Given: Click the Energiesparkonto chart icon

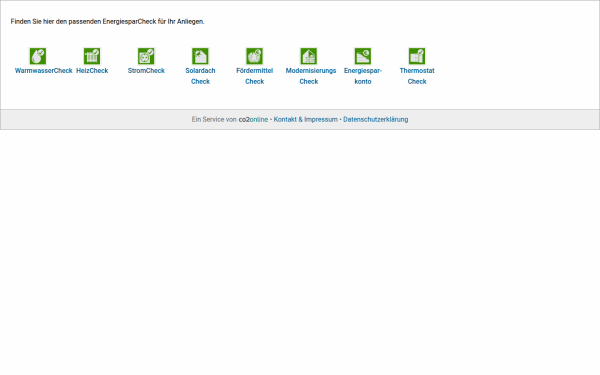Looking at the screenshot, I should (363, 56).
